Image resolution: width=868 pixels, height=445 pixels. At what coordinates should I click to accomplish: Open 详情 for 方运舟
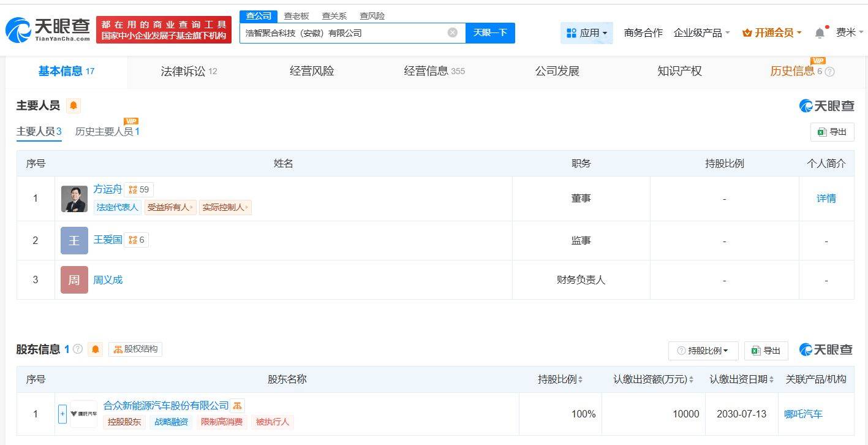(x=826, y=199)
